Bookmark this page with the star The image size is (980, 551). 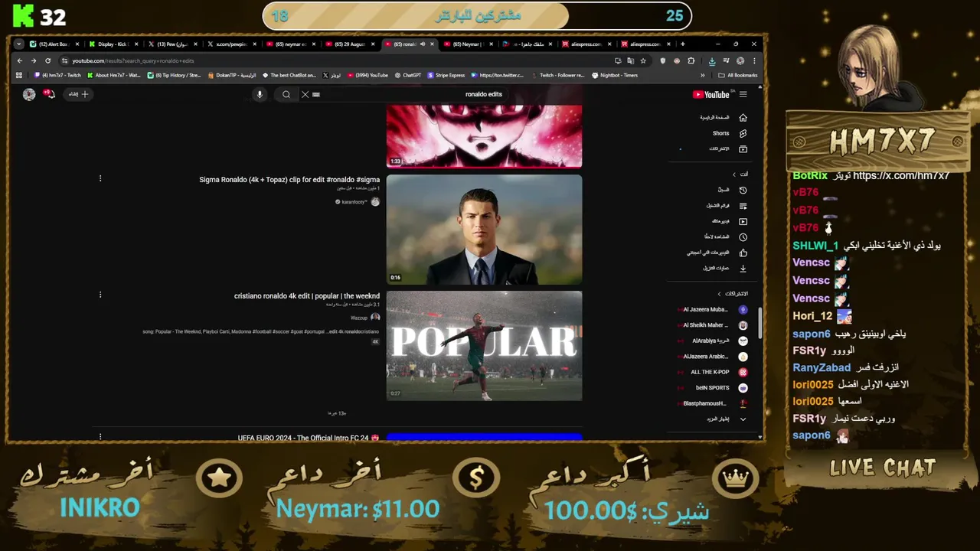(x=643, y=60)
